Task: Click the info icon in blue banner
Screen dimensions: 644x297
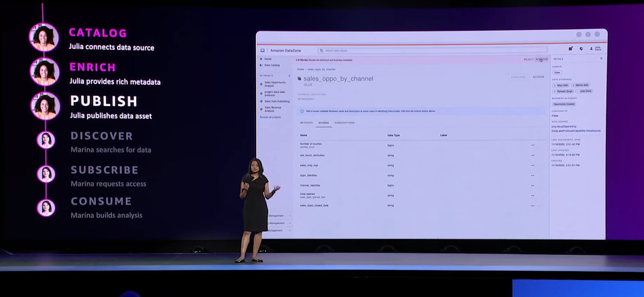Action: pyautogui.click(x=302, y=111)
